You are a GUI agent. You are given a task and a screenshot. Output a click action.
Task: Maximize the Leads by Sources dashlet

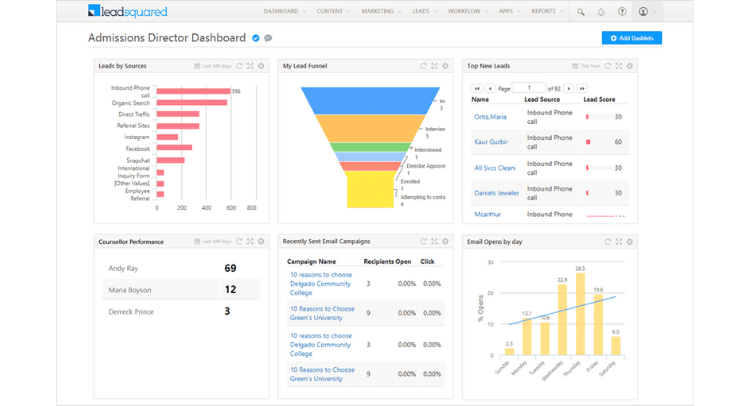tap(250, 66)
